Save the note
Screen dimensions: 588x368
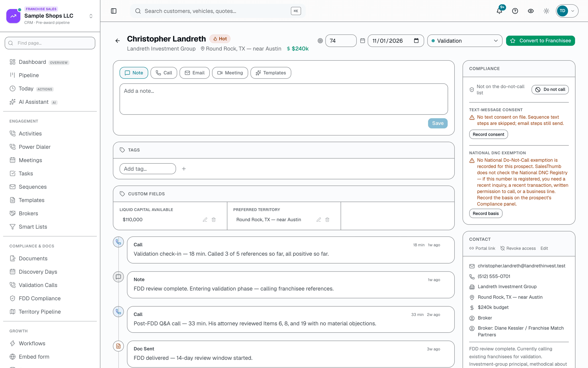click(x=438, y=123)
